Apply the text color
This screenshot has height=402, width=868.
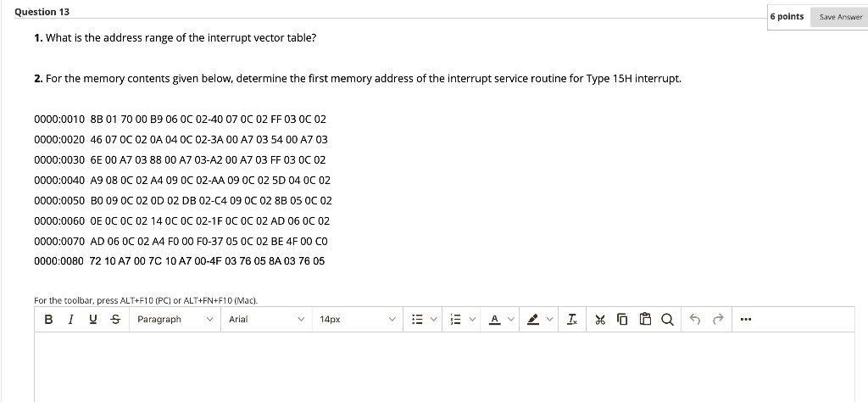[x=495, y=320]
